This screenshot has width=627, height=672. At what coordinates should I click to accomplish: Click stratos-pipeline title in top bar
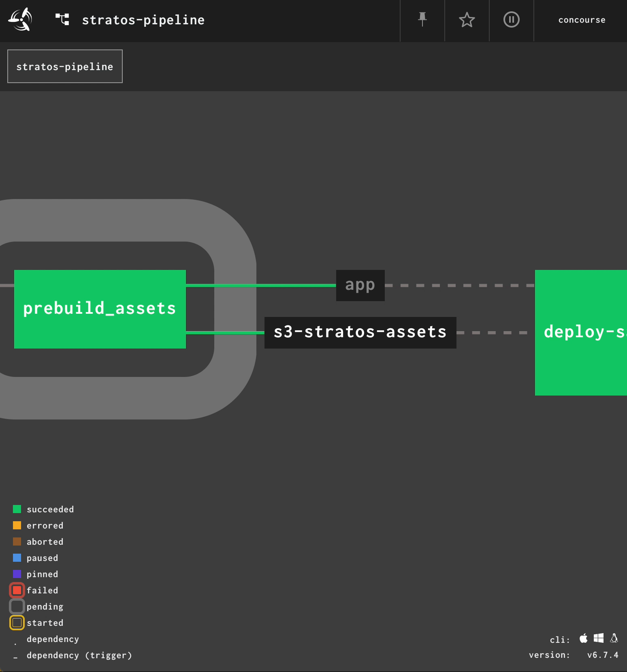click(143, 20)
